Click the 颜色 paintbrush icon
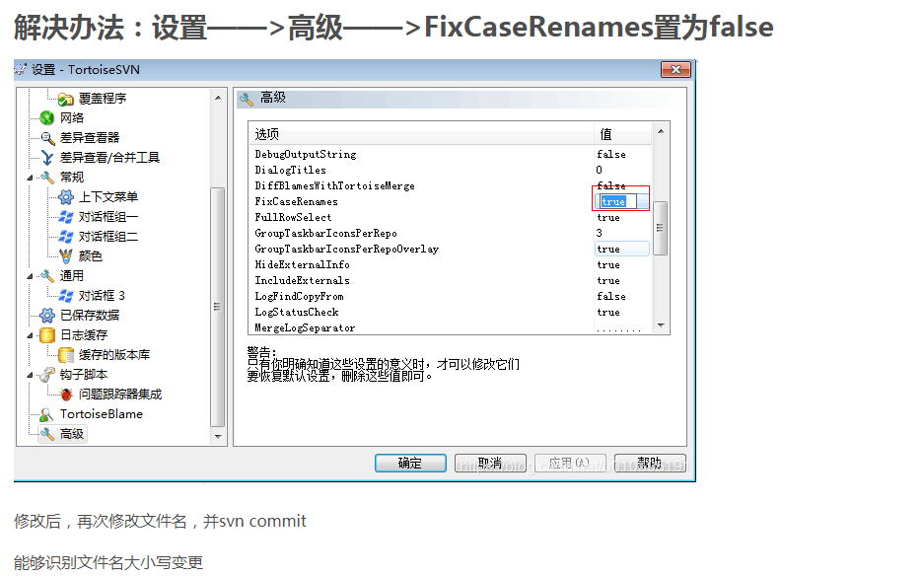Screen dimensions: 924x577 click(66, 256)
